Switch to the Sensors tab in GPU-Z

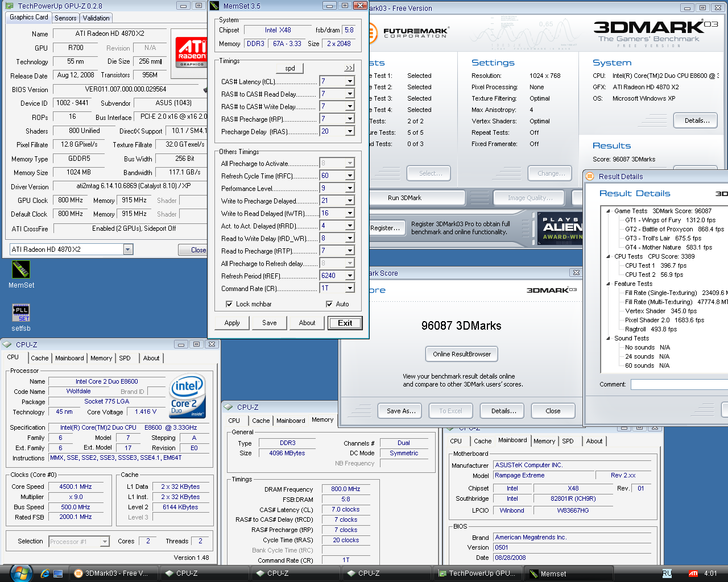(x=65, y=18)
